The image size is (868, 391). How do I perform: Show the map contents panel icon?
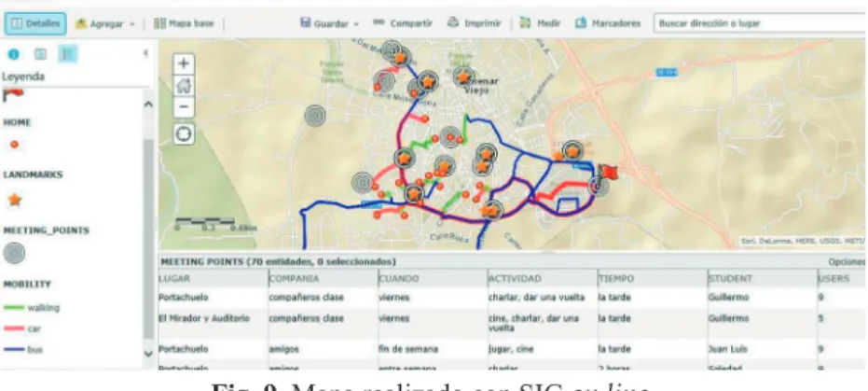pyautogui.click(x=41, y=54)
